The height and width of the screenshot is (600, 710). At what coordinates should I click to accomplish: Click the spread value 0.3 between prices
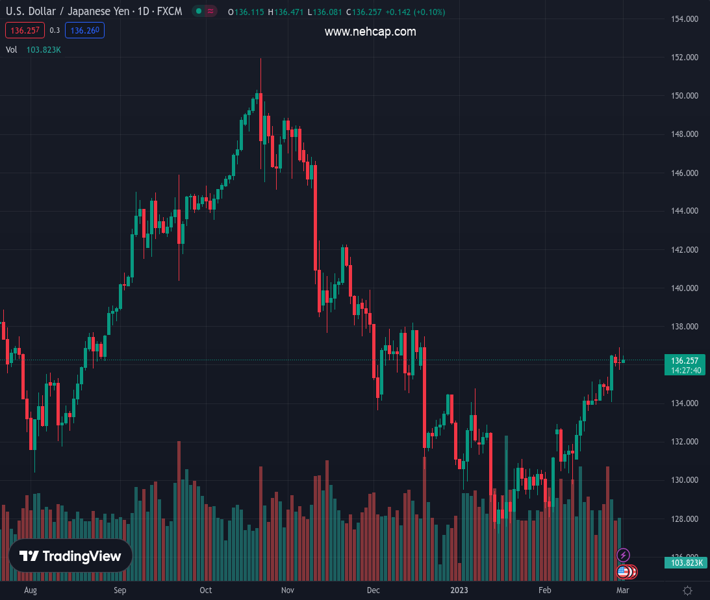click(55, 30)
